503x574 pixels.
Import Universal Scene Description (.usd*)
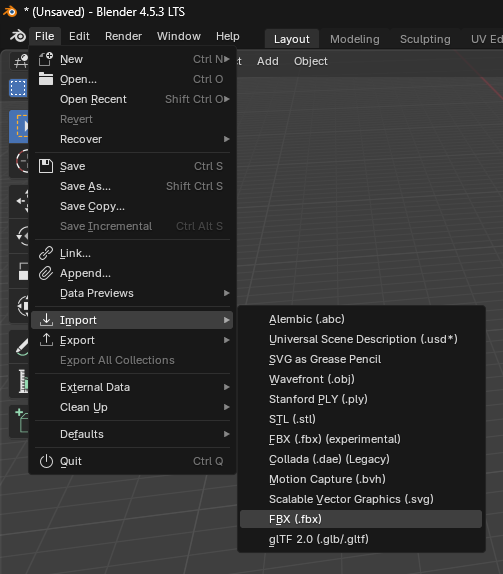coord(361,339)
